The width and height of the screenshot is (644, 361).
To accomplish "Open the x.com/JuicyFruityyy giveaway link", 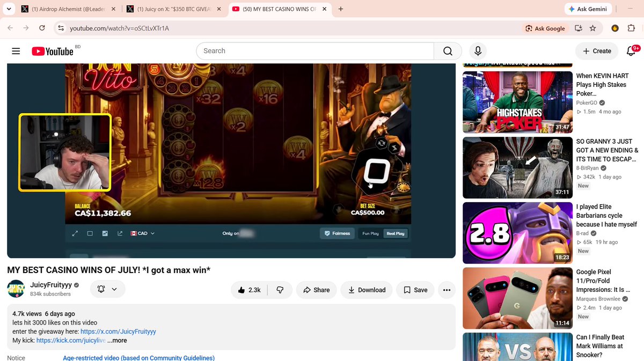I will (118, 331).
